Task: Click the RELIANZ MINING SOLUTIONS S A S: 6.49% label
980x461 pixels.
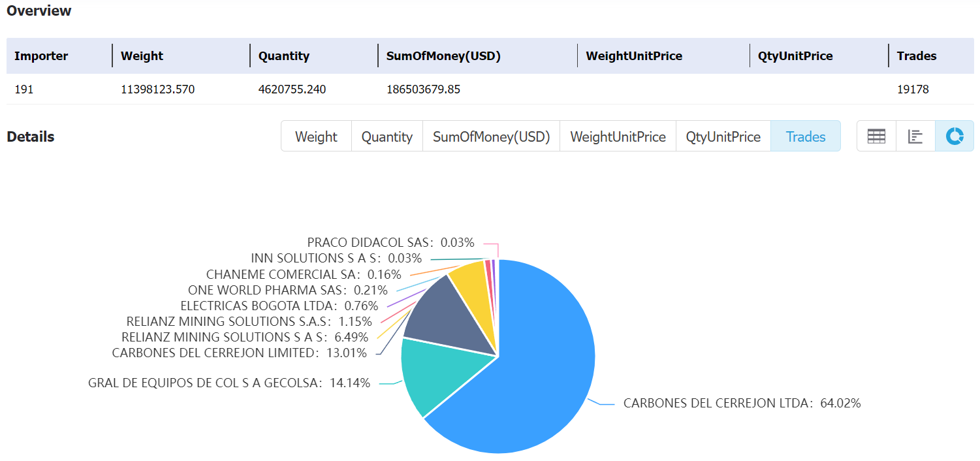Action: point(245,337)
